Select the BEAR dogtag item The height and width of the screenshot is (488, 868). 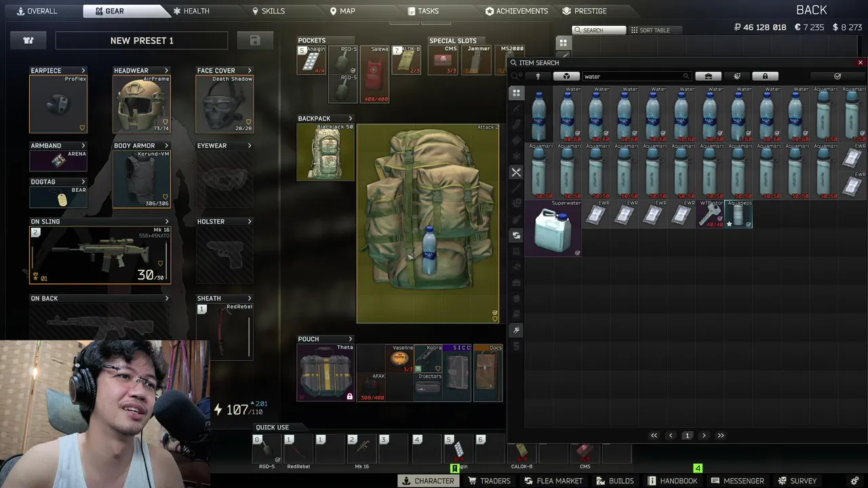(58, 197)
